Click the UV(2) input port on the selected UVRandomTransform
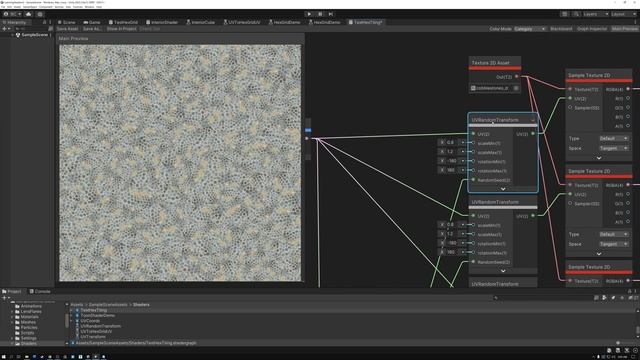 pos(473,134)
